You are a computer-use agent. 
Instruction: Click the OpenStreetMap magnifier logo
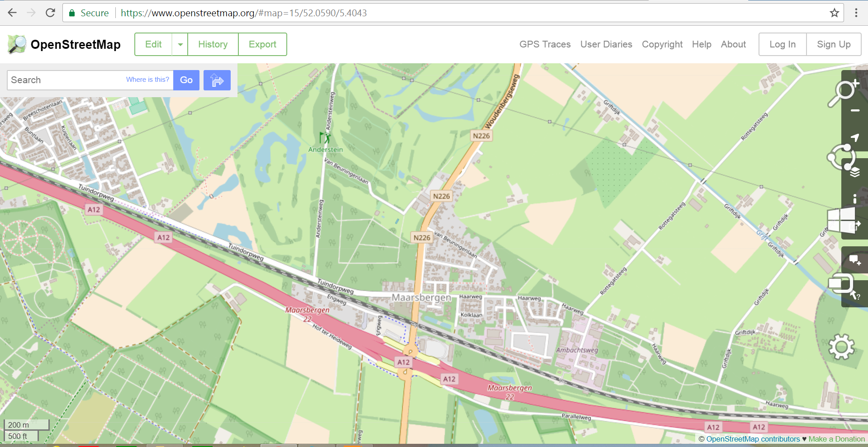pyautogui.click(x=17, y=44)
